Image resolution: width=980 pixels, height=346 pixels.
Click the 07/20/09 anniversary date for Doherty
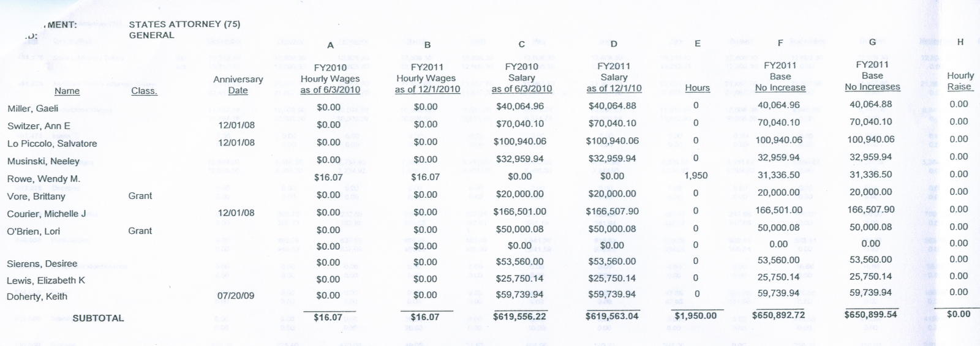(x=236, y=295)
